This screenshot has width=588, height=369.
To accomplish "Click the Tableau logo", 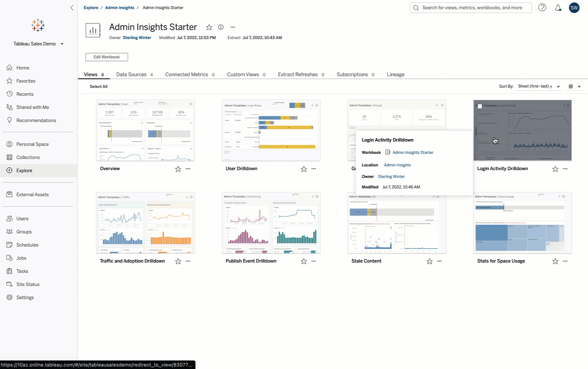I will click(38, 25).
